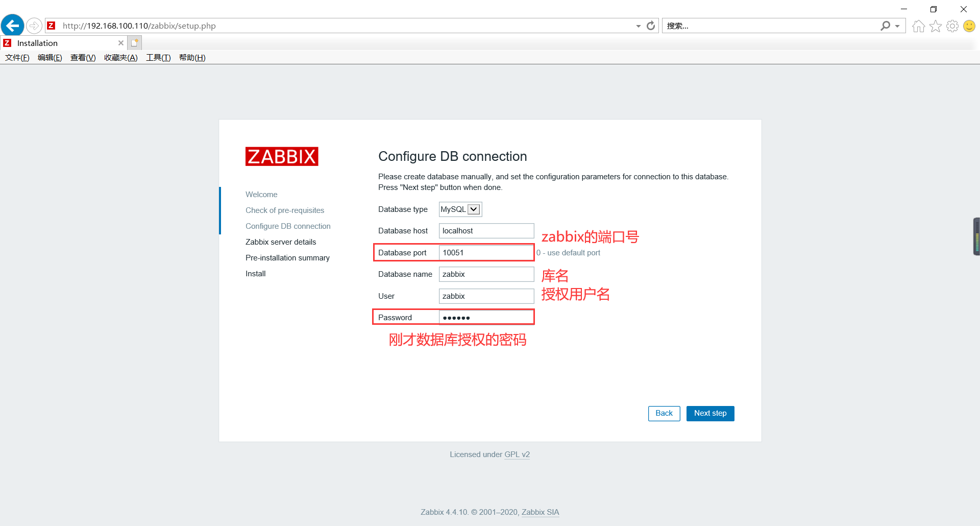The width and height of the screenshot is (980, 526).
Task: Click the search magnifier icon
Action: (x=885, y=26)
